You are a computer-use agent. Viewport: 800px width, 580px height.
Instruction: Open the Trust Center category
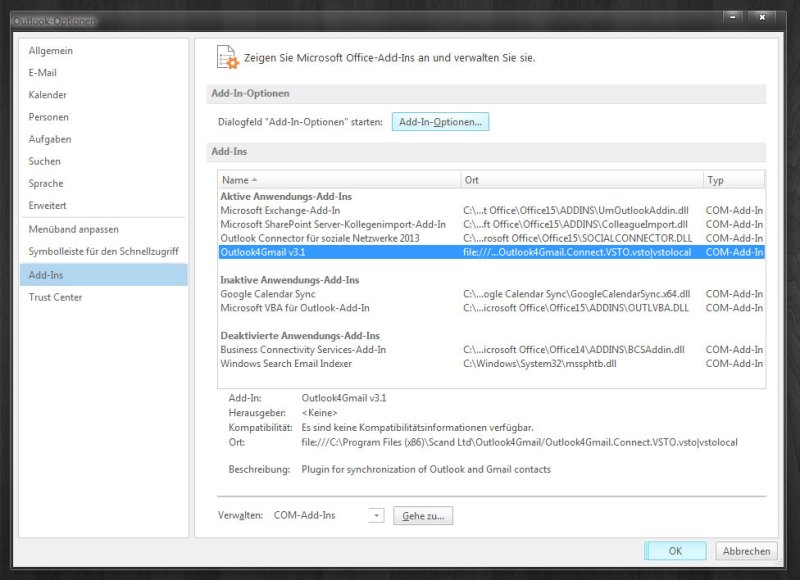(x=56, y=297)
